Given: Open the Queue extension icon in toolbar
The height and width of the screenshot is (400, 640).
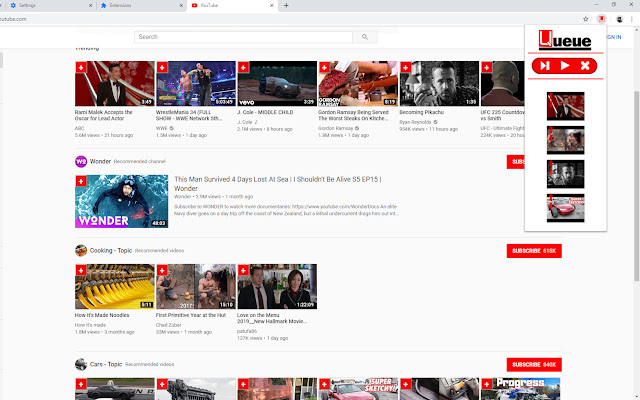Looking at the screenshot, I should (x=601, y=19).
